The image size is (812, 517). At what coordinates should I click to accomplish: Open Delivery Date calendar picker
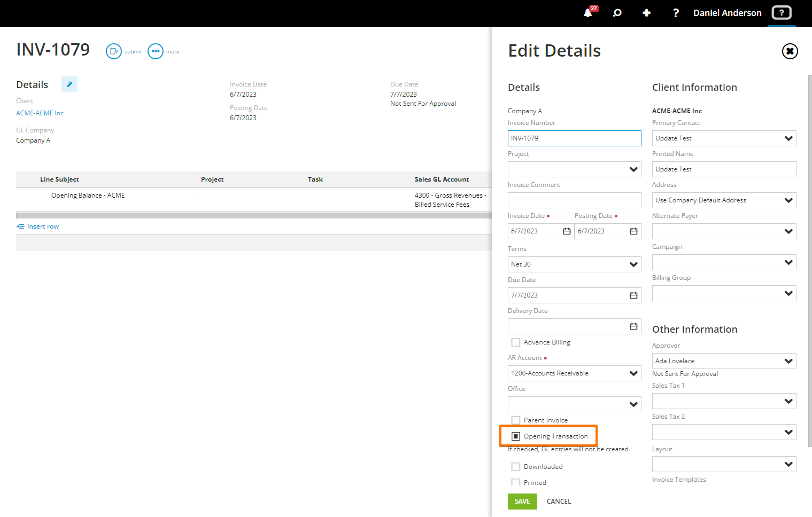pos(633,326)
